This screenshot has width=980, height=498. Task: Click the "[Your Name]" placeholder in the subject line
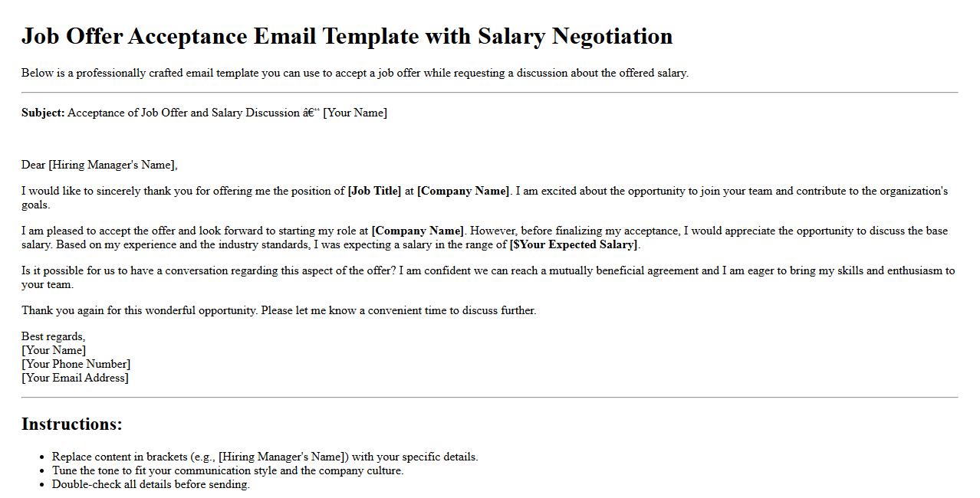pyautogui.click(x=355, y=113)
